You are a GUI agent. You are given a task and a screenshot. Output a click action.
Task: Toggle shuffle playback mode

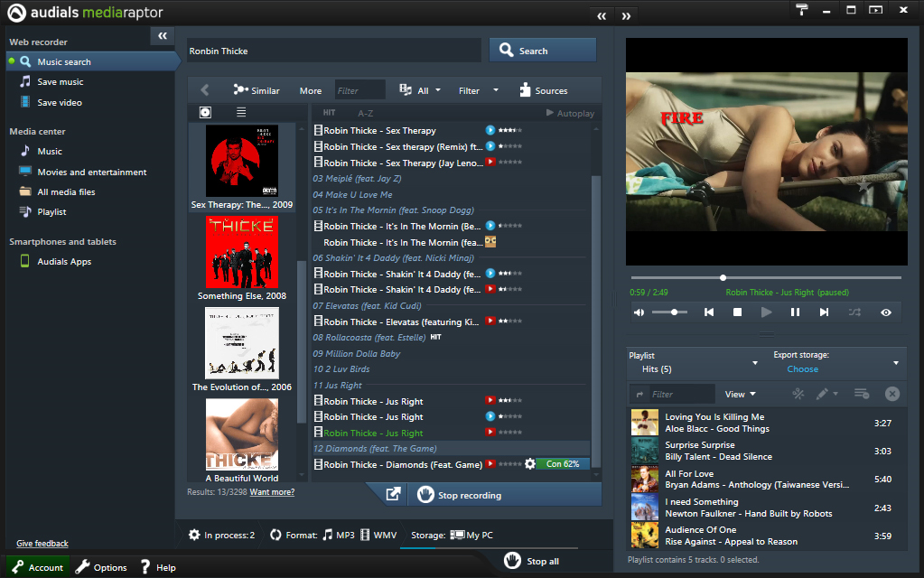[x=854, y=312]
